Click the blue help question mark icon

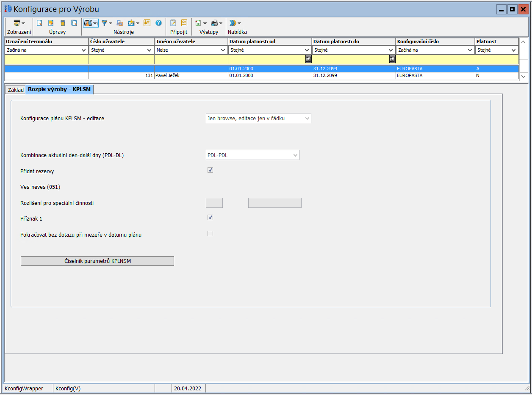click(x=158, y=23)
